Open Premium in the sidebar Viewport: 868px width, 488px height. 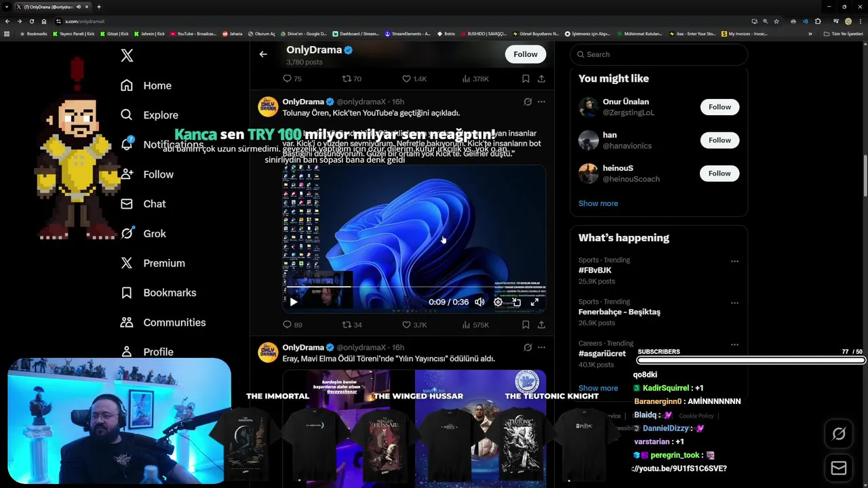coord(153,263)
